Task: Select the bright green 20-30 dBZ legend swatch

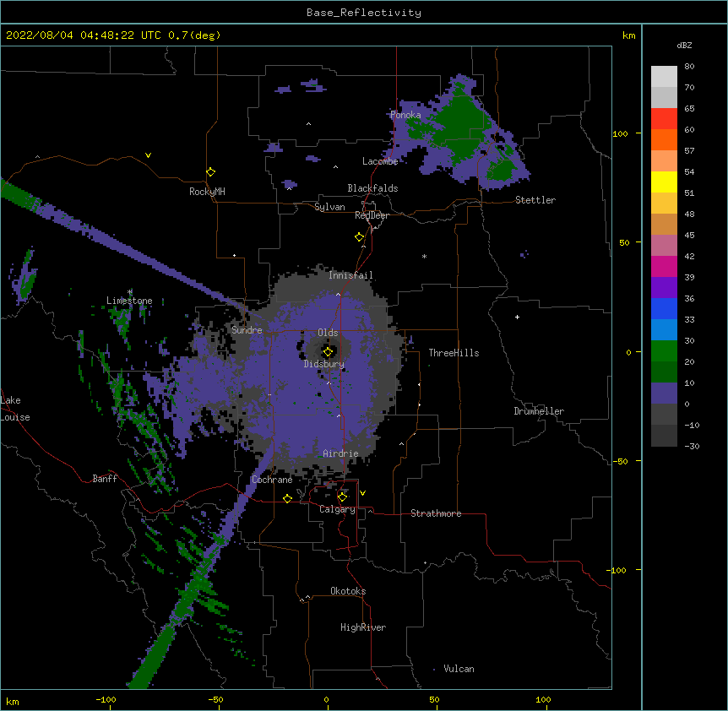Action: tap(664, 351)
